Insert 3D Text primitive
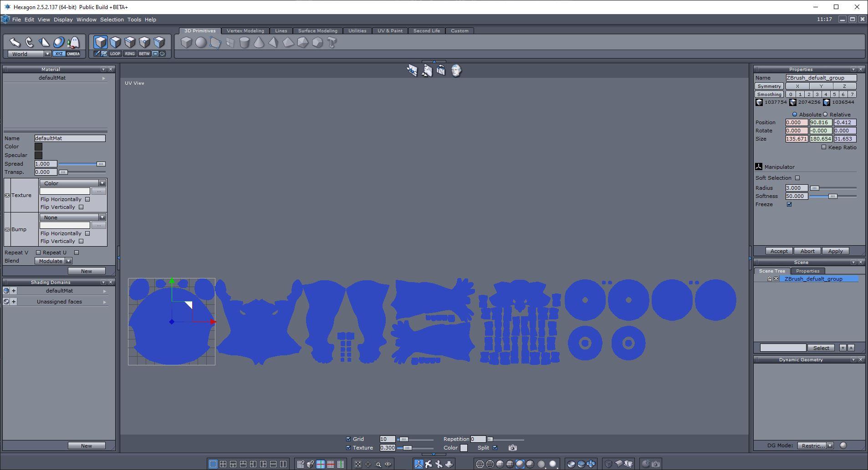868x470 pixels. tap(332, 42)
